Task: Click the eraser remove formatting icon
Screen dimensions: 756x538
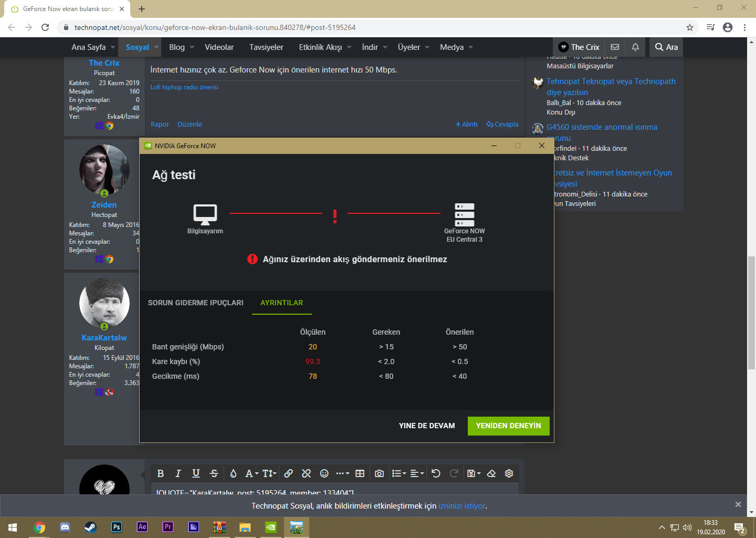Action: 491,473
